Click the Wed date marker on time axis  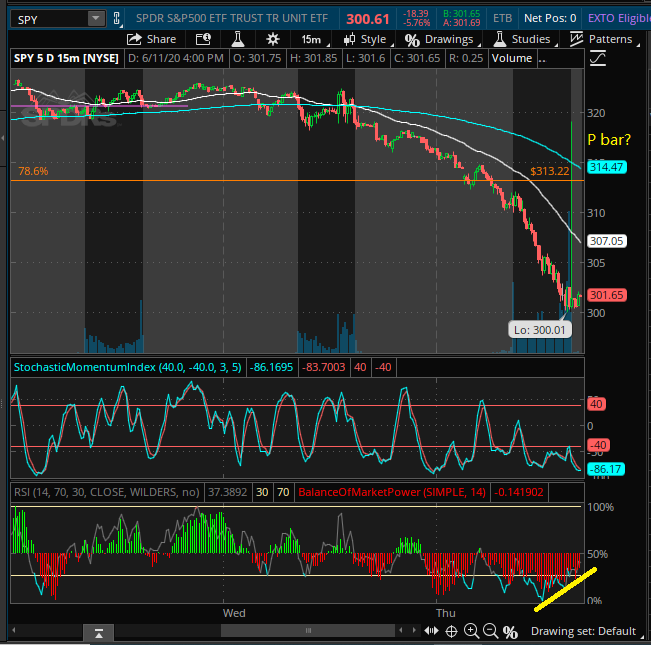pos(234,613)
